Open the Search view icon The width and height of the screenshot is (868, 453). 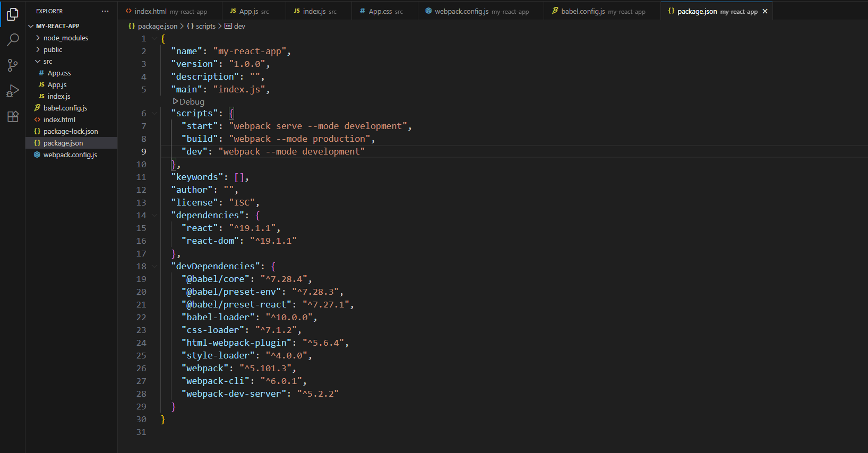[x=13, y=40]
